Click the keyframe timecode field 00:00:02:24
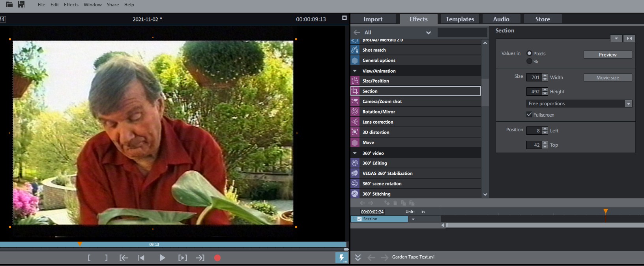 372,212
